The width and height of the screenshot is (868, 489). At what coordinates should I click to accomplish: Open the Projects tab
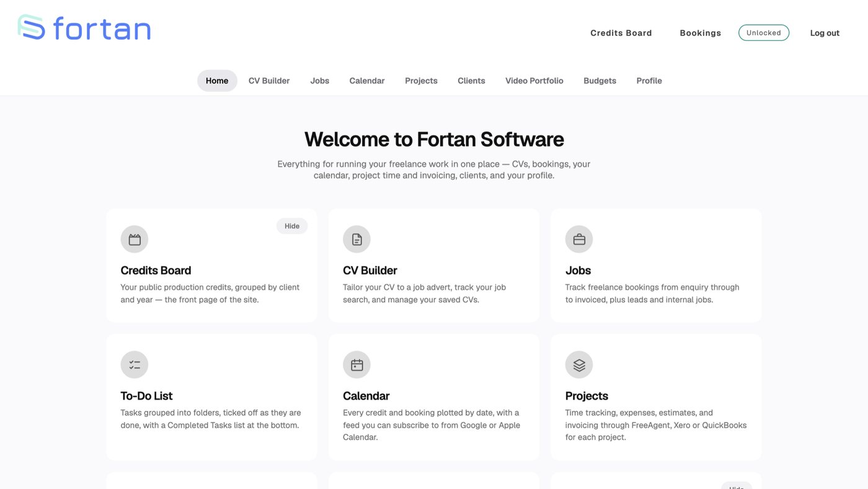(422, 81)
